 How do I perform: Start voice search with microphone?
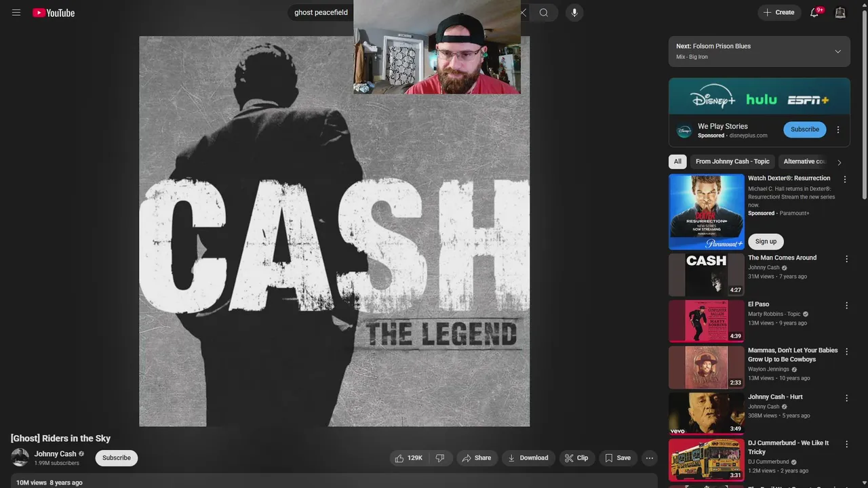[x=574, y=13]
